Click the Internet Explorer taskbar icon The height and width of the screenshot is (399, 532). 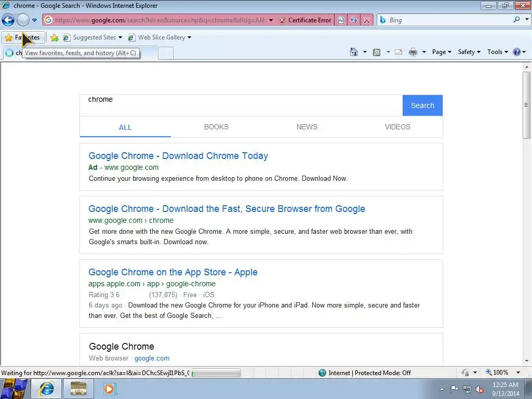pyautogui.click(x=46, y=389)
